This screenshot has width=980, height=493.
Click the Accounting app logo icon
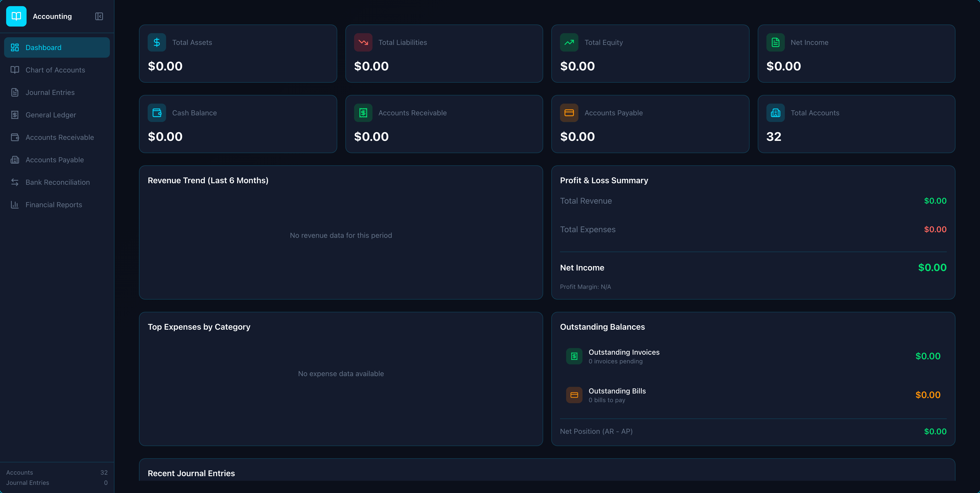coord(16,16)
